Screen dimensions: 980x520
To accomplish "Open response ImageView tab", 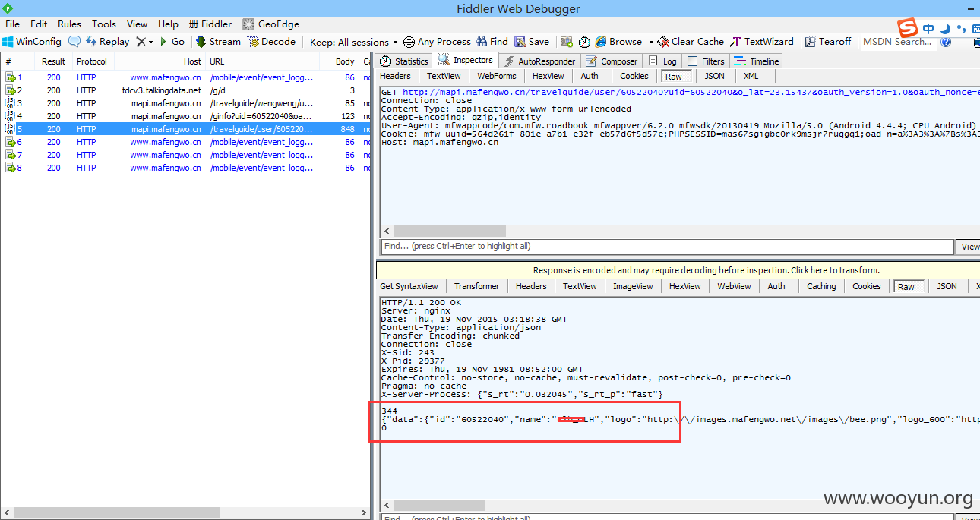I will point(633,286).
